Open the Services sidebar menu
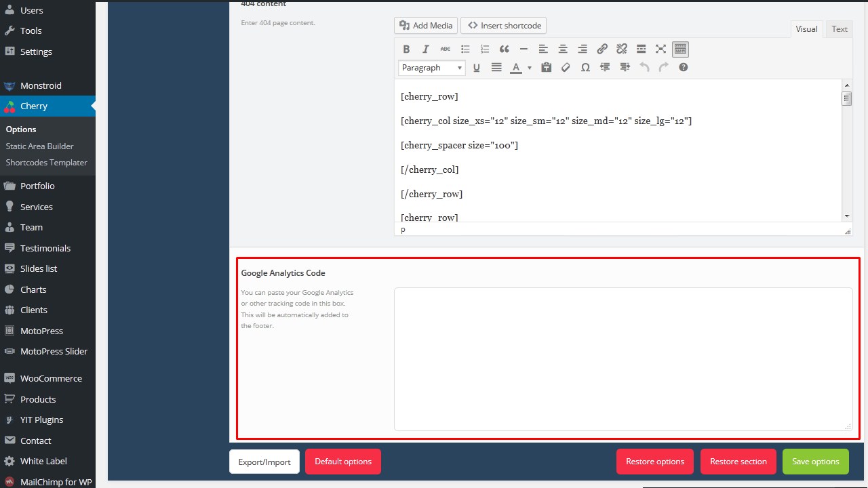Screen dimensions: 868x488 47,207
